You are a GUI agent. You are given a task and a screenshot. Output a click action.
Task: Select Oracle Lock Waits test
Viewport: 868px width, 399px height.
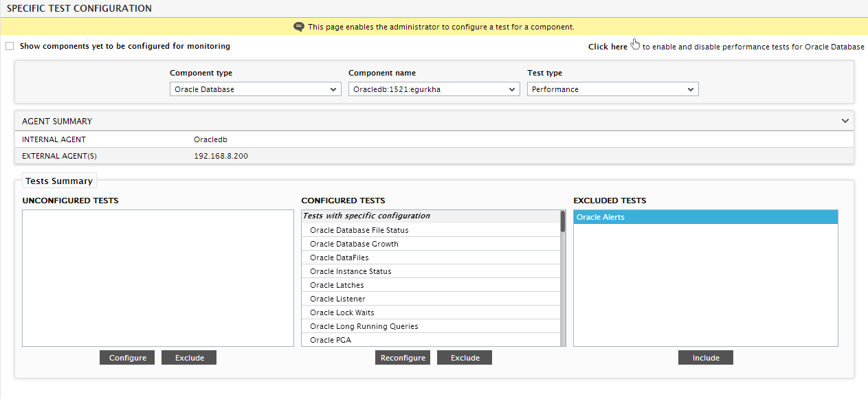tap(431, 312)
